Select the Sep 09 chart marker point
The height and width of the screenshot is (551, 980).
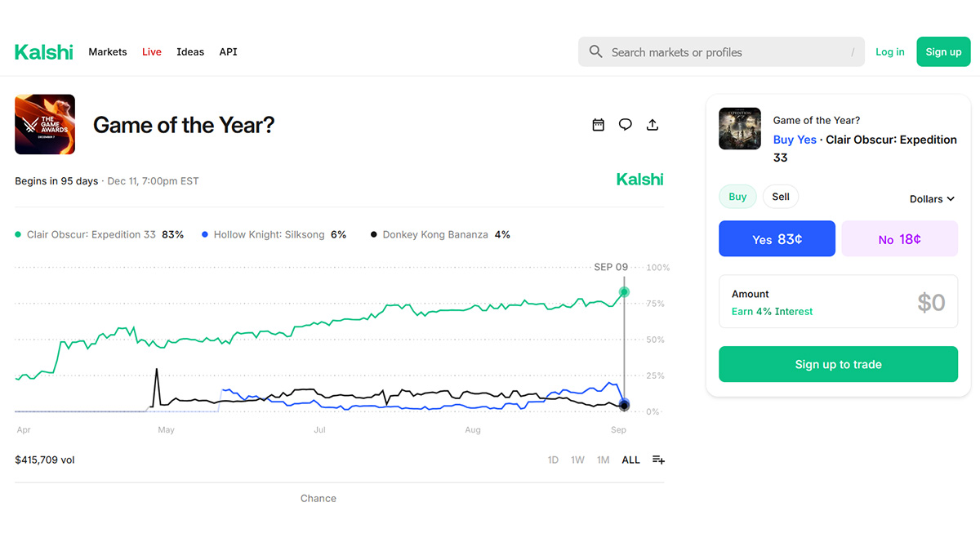[x=623, y=291]
